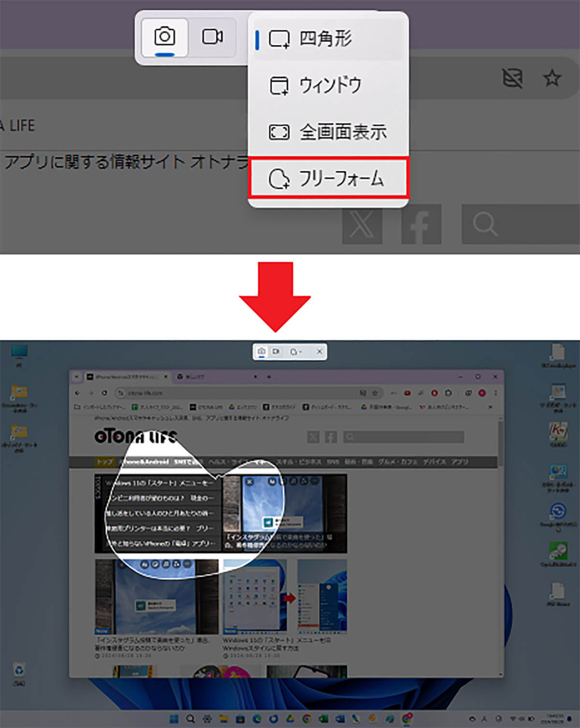Select the Recycle Bin icon on the desktop
Image resolution: width=580 pixels, height=728 pixels.
19,674
